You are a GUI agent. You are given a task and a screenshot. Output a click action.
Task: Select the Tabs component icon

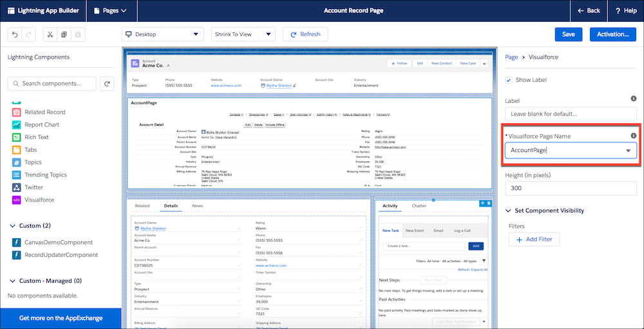pos(17,150)
